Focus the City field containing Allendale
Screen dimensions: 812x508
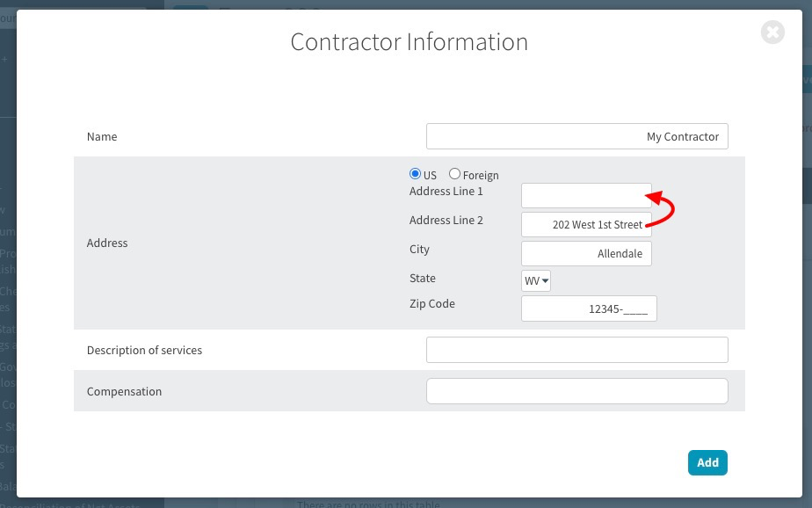point(585,254)
